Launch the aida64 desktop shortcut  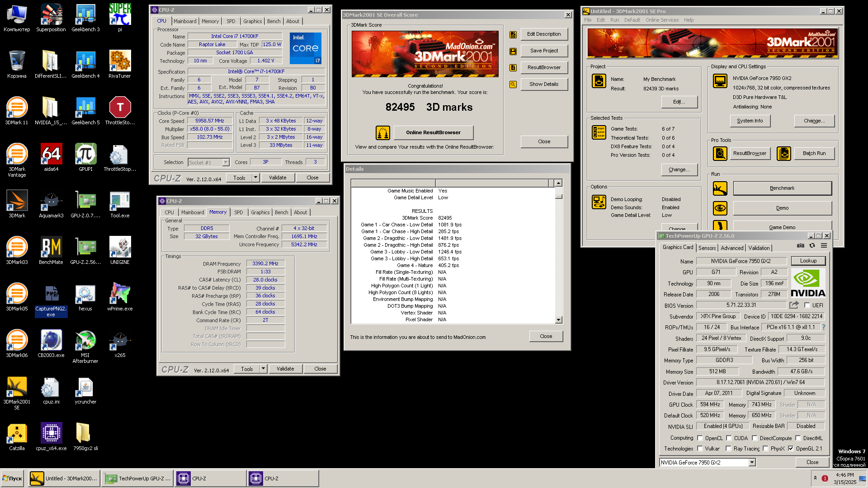tap(51, 158)
